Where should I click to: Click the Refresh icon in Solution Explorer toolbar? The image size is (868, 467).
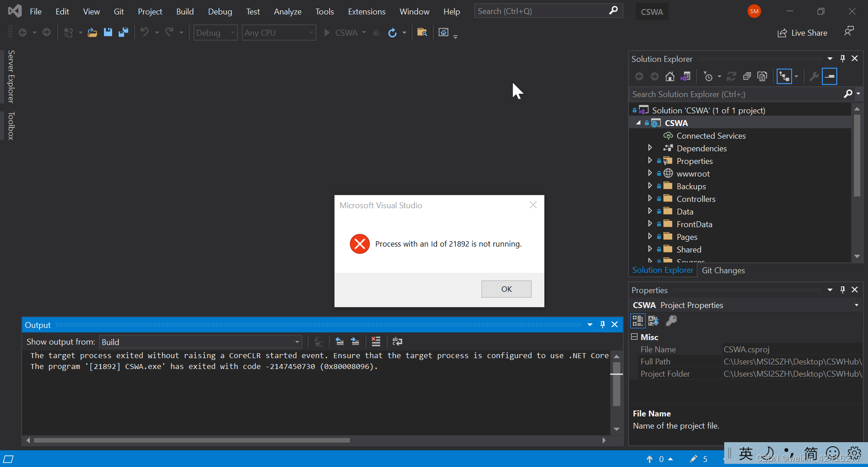coord(731,76)
